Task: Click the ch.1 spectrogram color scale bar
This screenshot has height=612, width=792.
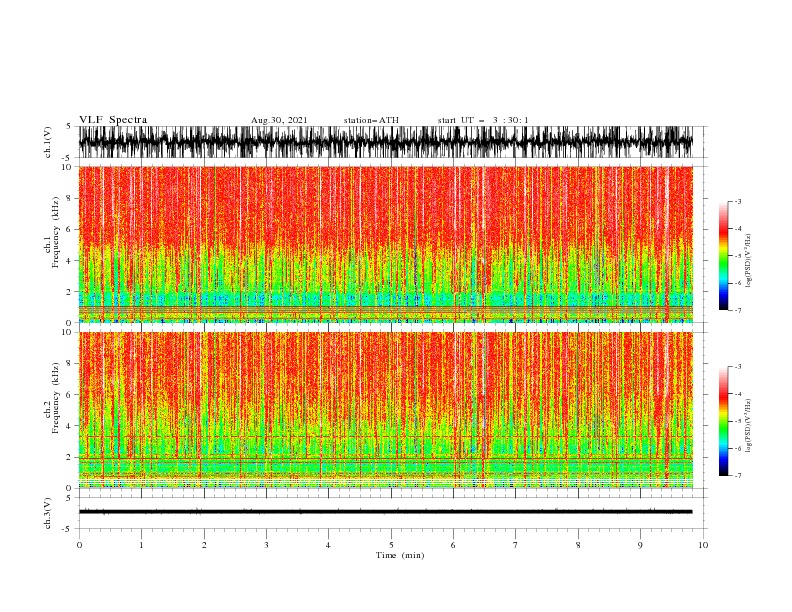Action: click(x=724, y=256)
